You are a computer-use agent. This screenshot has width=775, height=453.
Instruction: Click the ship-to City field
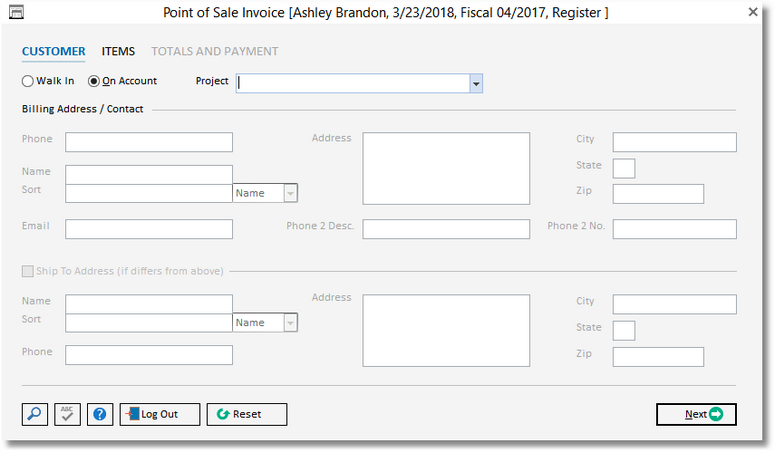pos(675,304)
